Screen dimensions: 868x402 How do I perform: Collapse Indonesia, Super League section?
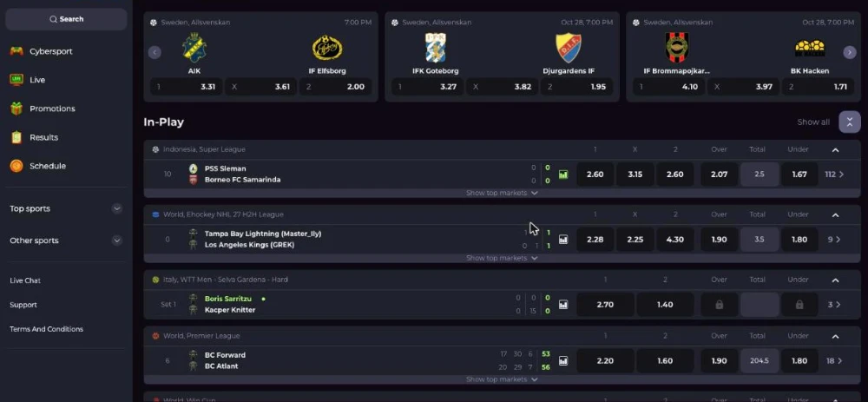pos(835,149)
